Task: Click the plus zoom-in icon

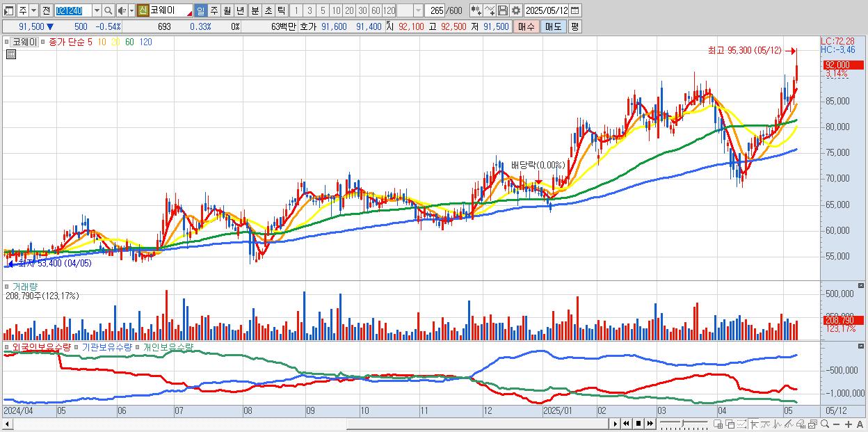Action: click(x=849, y=424)
